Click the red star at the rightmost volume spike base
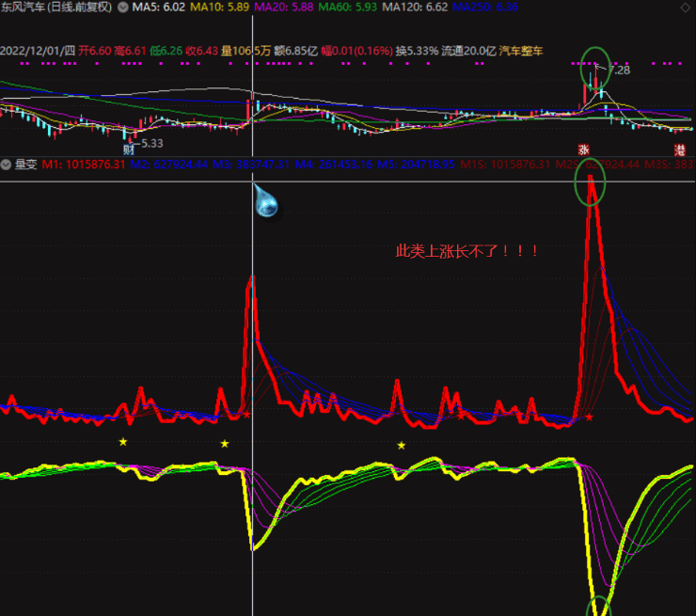Screen dimensions: 696x616 (589, 418)
